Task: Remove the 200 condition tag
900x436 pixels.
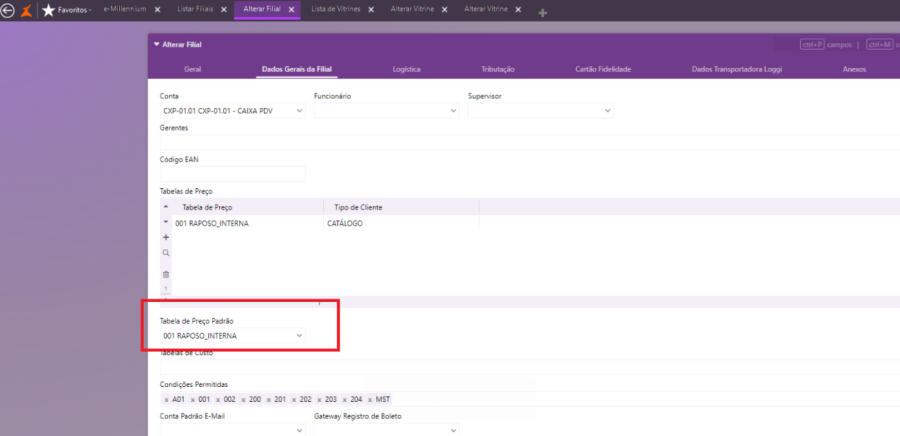Action: [243, 400]
